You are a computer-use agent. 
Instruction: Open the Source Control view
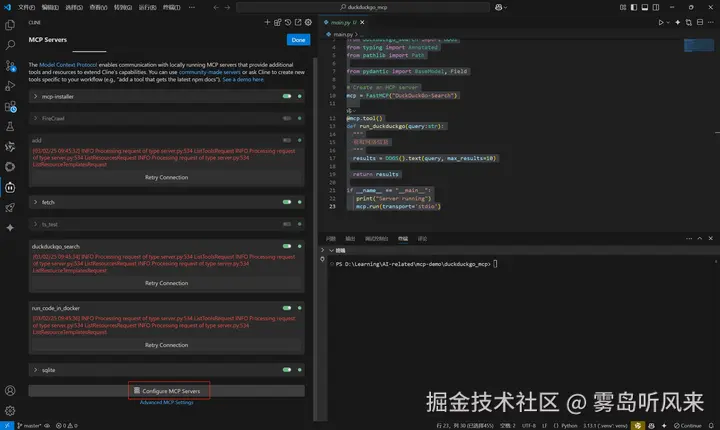point(10,66)
